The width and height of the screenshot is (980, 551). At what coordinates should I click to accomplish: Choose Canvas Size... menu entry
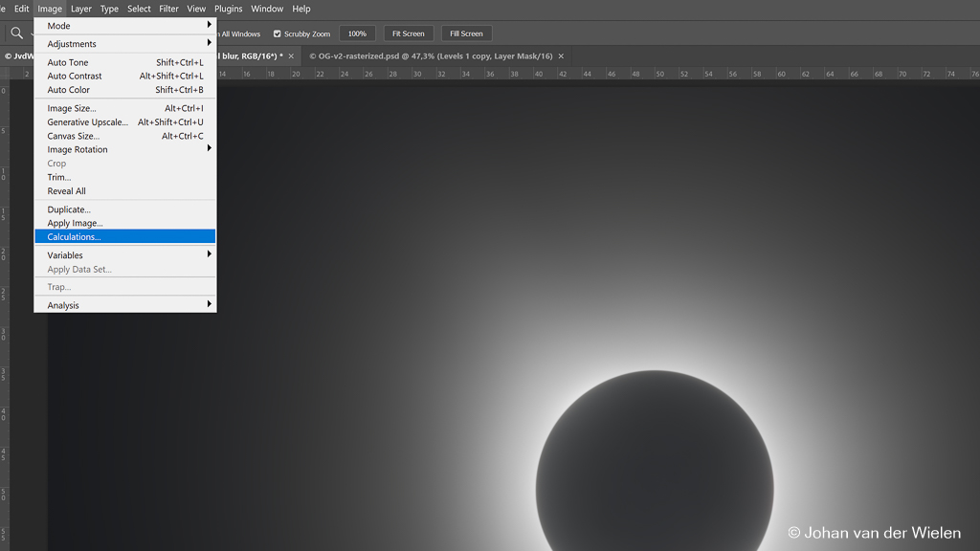click(125, 136)
